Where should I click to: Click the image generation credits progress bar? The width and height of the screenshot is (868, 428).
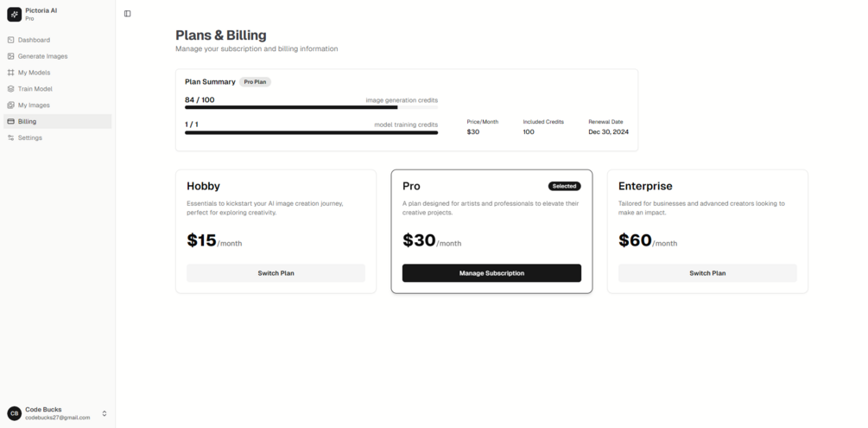[x=311, y=107]
